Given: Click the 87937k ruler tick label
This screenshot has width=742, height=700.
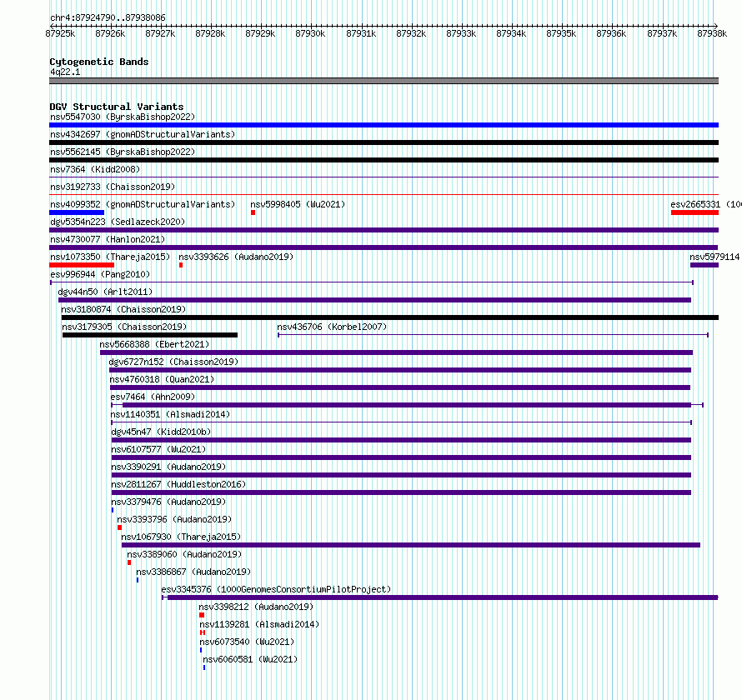Looking at the screenshot, I should coord(662,33).
